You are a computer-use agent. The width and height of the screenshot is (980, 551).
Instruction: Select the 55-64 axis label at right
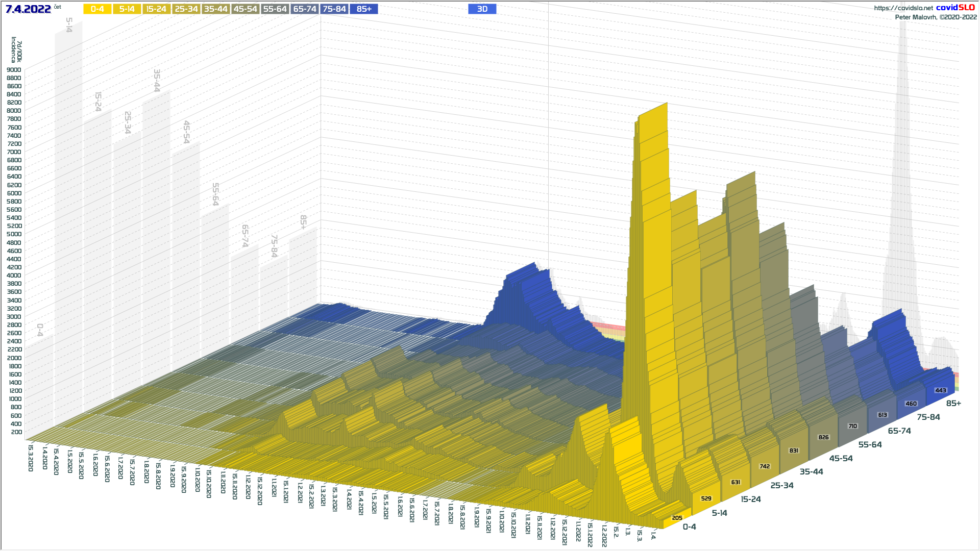point(870,445)
